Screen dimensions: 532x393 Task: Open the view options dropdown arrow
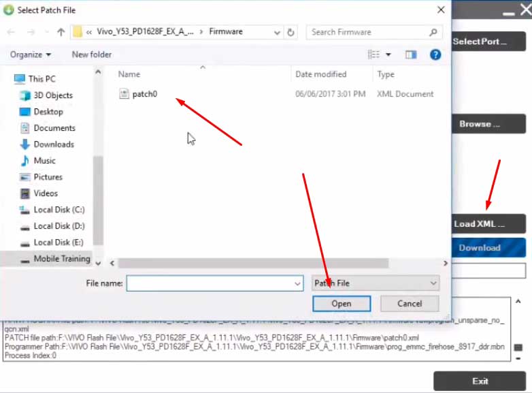pyautogui.click(x=388, y=54)
